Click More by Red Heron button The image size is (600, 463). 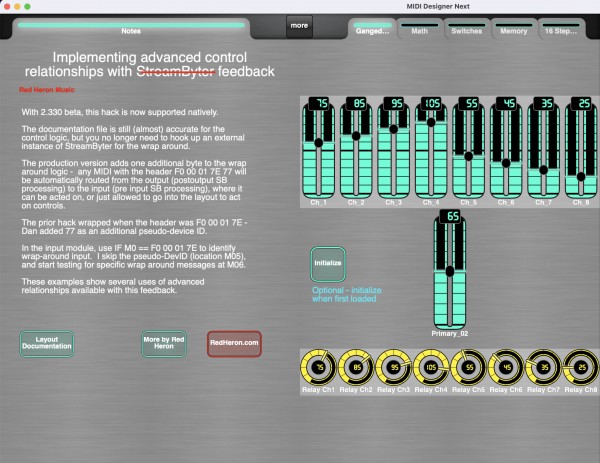click(164, 343)
